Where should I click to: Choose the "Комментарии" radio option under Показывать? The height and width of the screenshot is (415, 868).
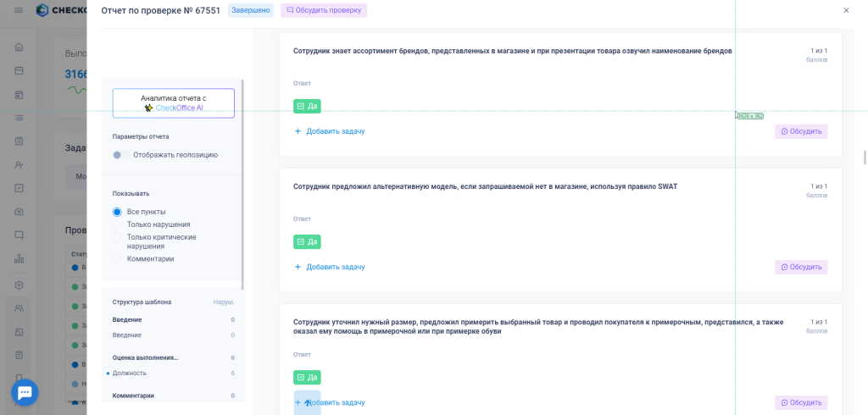(117, 258)
